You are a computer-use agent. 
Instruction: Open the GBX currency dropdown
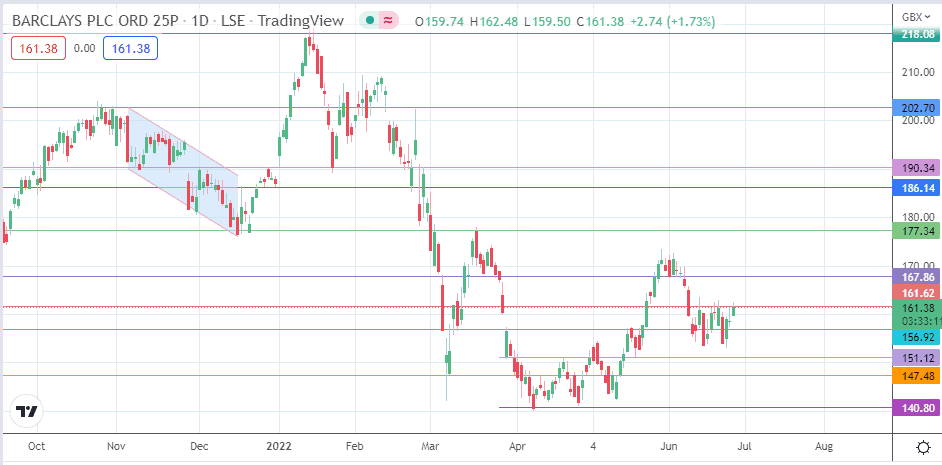[918, 17]
